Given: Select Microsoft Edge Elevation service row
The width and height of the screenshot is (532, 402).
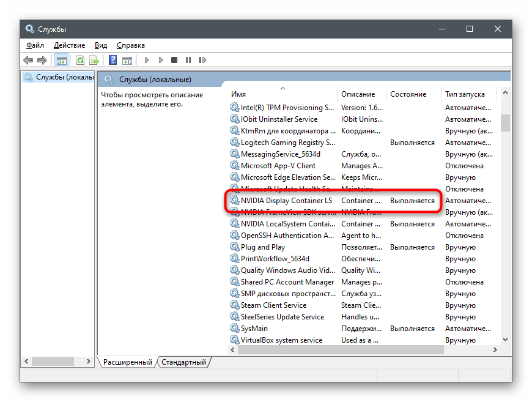Looking at the screenshot, I should coord(363,177).
